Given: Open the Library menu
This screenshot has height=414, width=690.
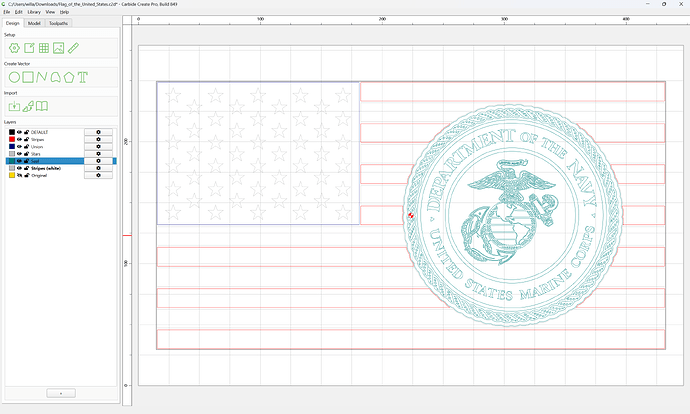Looking at the screenshot, I should click(x=34, y=12).
